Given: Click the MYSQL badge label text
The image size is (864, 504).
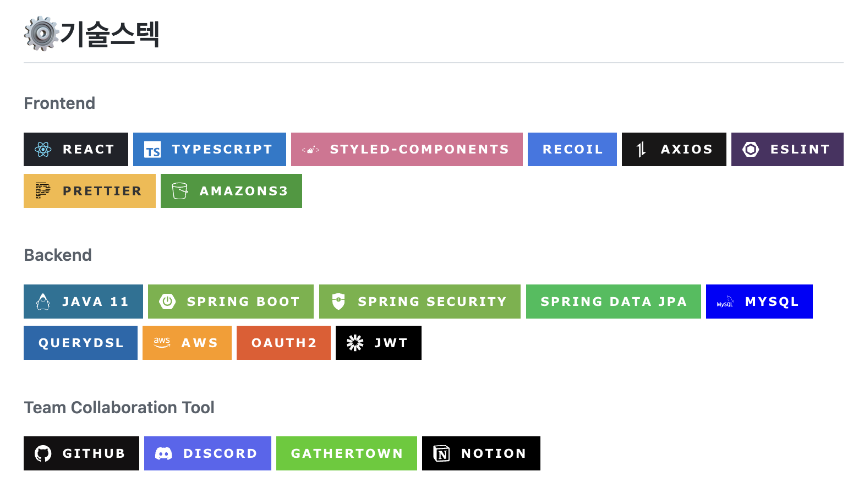Looking at the screenshot, I should pyautogui.click(x=772, y=302).
